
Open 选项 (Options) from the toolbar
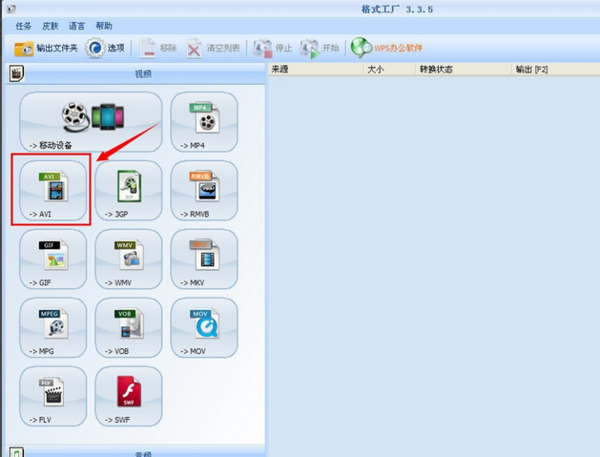pos(106,48)
